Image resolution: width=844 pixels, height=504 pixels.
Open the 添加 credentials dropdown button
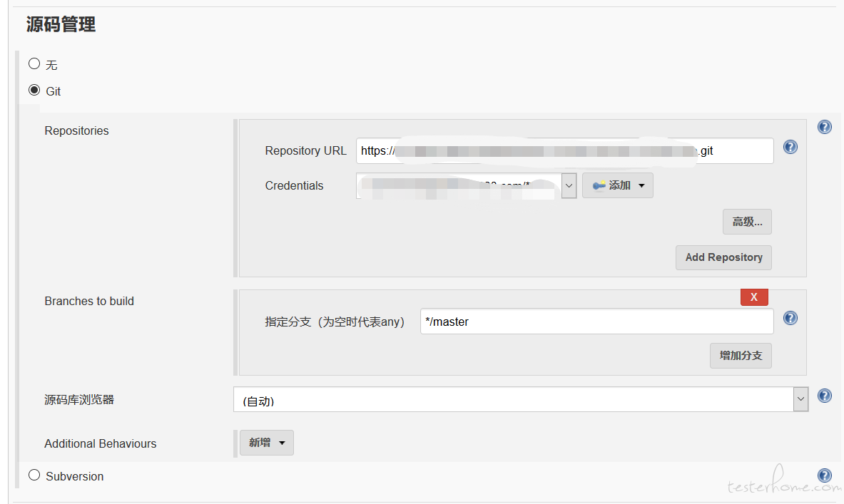click(617, 185)
